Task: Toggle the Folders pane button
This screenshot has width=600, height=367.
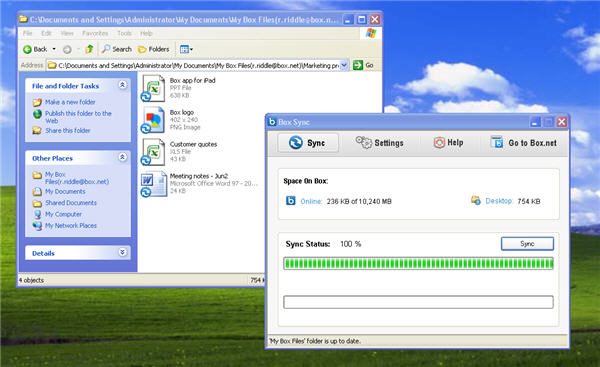Action: coord(153,49)
